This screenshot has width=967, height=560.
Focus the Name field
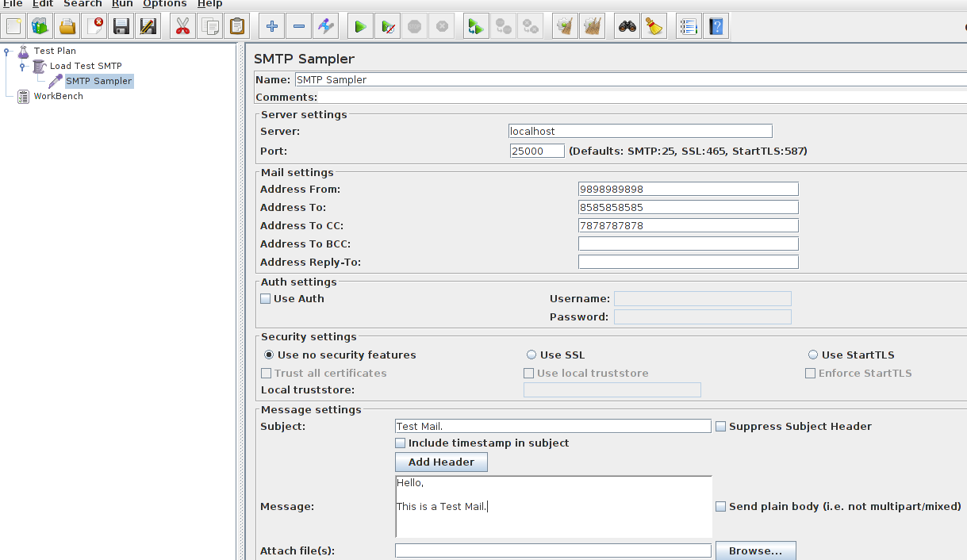(631, 79)
